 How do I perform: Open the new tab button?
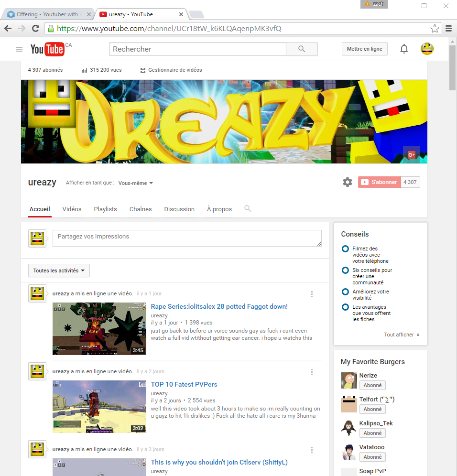click(x=196, y=14)
